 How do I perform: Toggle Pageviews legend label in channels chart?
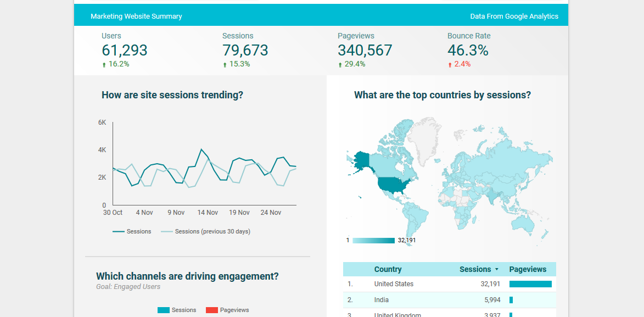point(234,310)
